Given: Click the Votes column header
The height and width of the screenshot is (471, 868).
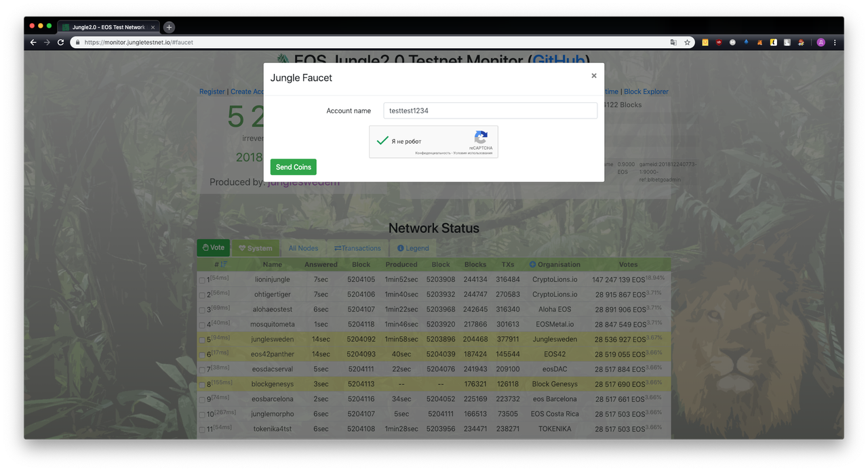Looking at the screenshot, I should [x=628, y=264].
